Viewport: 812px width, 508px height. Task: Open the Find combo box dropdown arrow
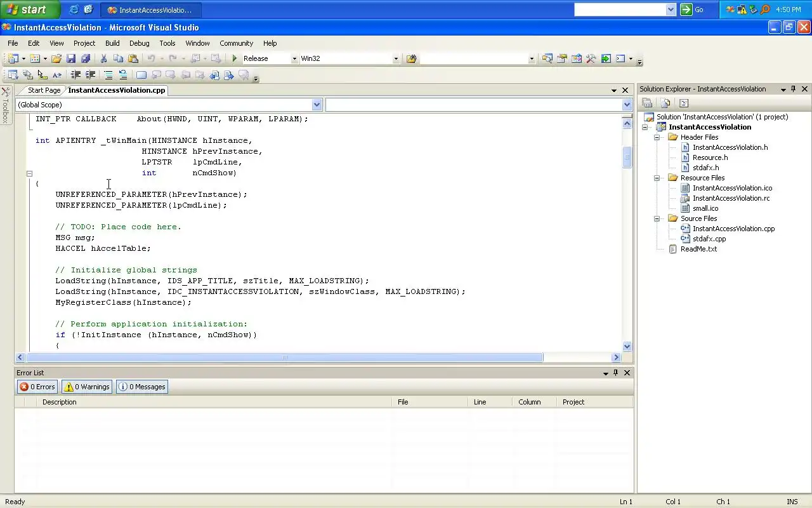[532, 58]
